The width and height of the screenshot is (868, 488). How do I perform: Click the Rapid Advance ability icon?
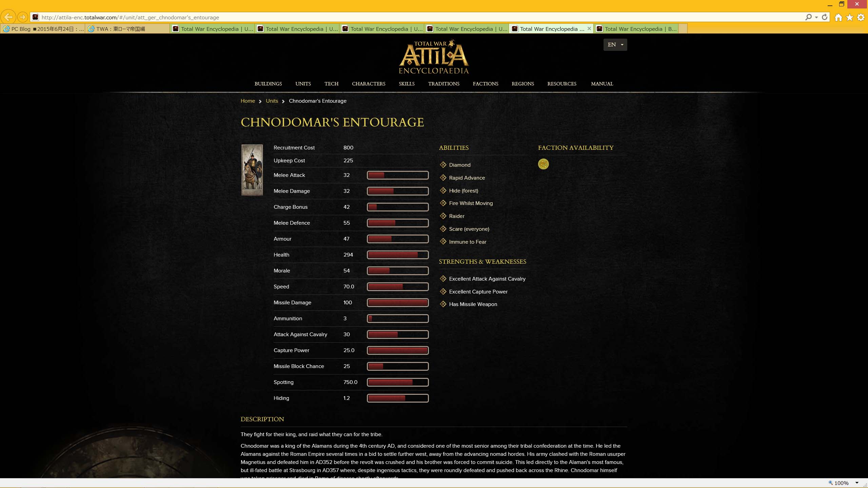[x=443, y=178]
